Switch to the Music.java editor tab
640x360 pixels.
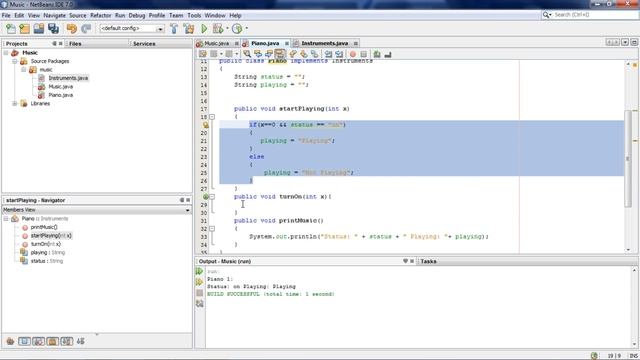pyautogui.click(x=217, y=43)
